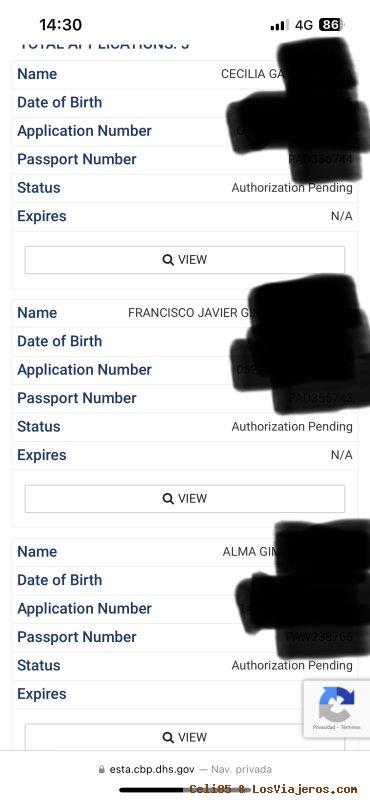Tap Authorization Pending status for Francisco Javier
The image size is (370, 800).
(292, 427)
